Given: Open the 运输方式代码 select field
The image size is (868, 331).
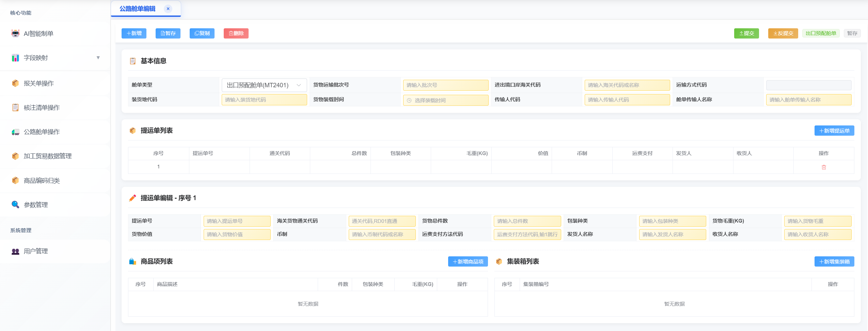Looking at the screenshot, I should click(809, 85).
